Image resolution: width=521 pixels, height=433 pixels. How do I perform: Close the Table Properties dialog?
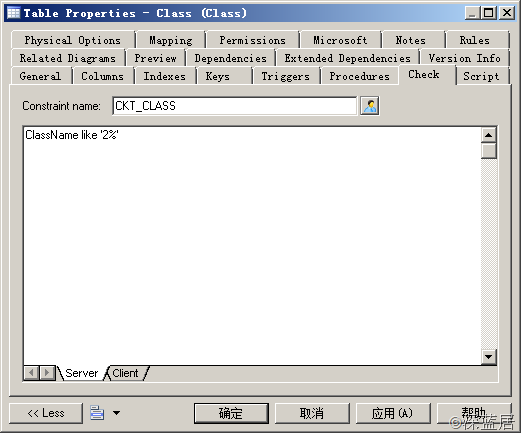point(507,13)
